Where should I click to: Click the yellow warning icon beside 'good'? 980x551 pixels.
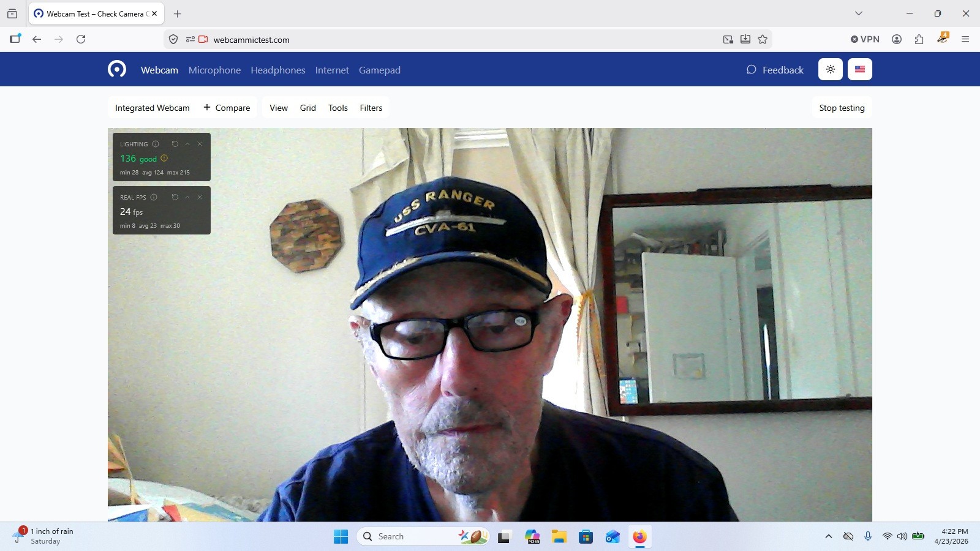pyautogui.click(x=164, y=158)
